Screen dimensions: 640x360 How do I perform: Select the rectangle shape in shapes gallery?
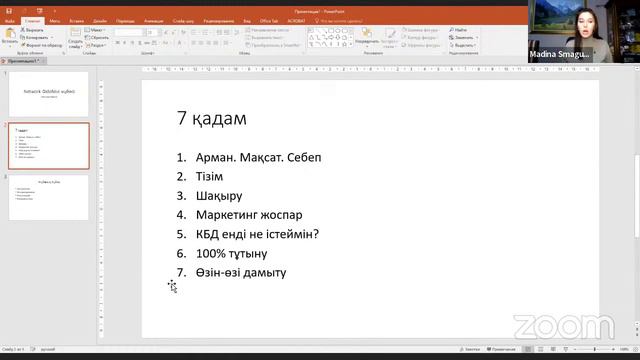click(x=331, y=31)
